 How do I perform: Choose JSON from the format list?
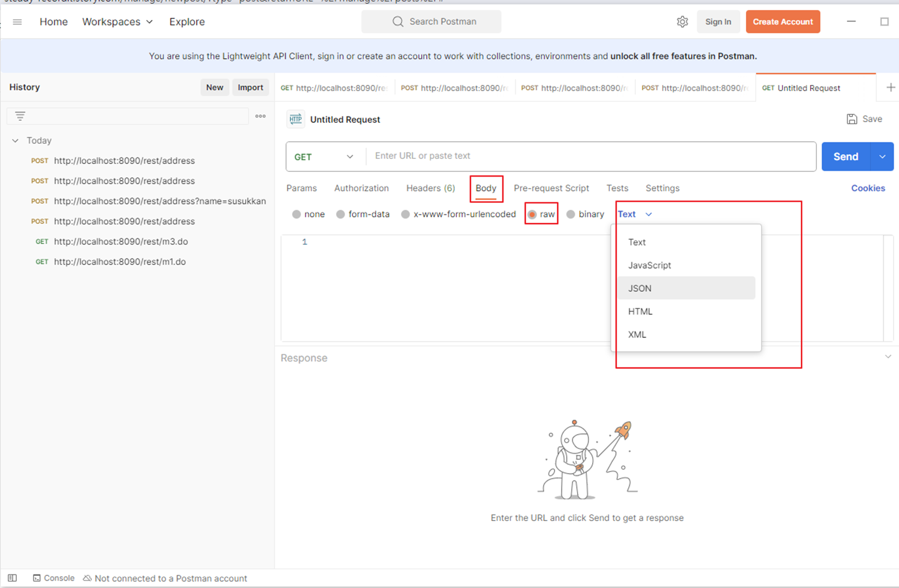click(x=686, y=288)
